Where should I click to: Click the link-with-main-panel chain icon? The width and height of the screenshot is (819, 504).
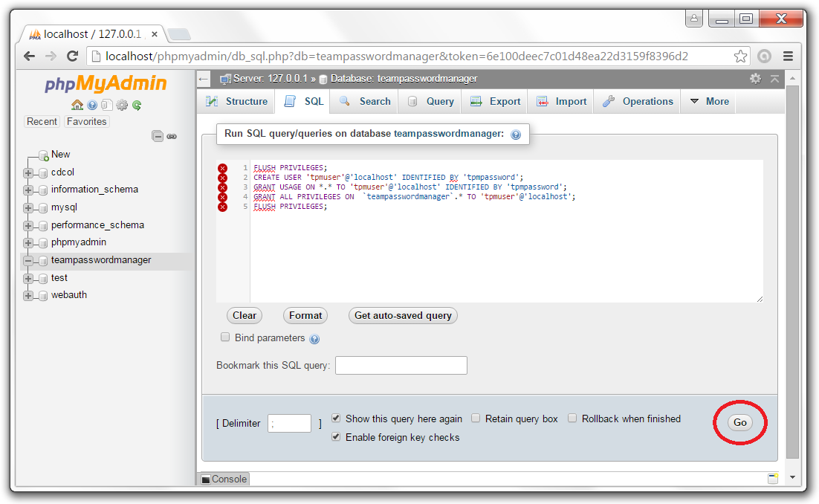172,136
